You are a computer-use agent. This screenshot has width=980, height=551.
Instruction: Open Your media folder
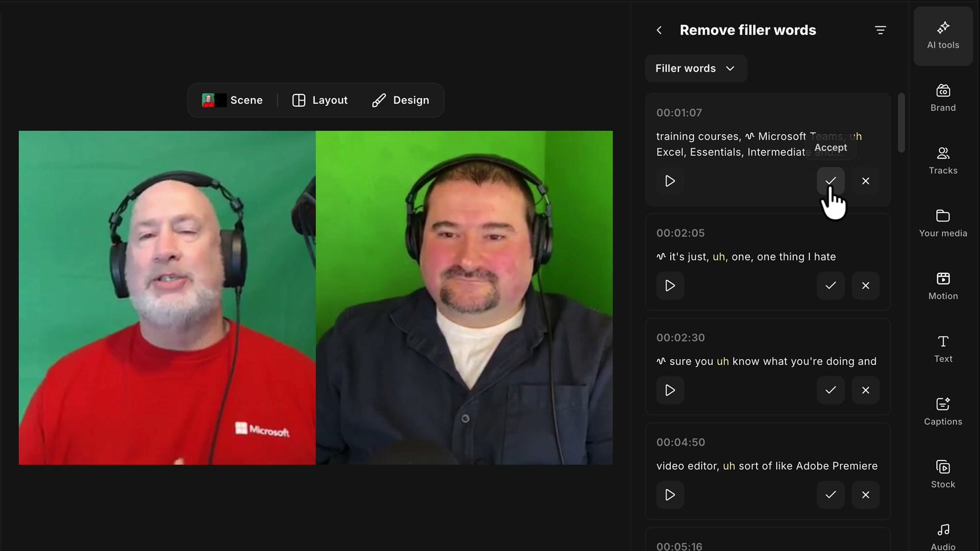click(943, 224)
